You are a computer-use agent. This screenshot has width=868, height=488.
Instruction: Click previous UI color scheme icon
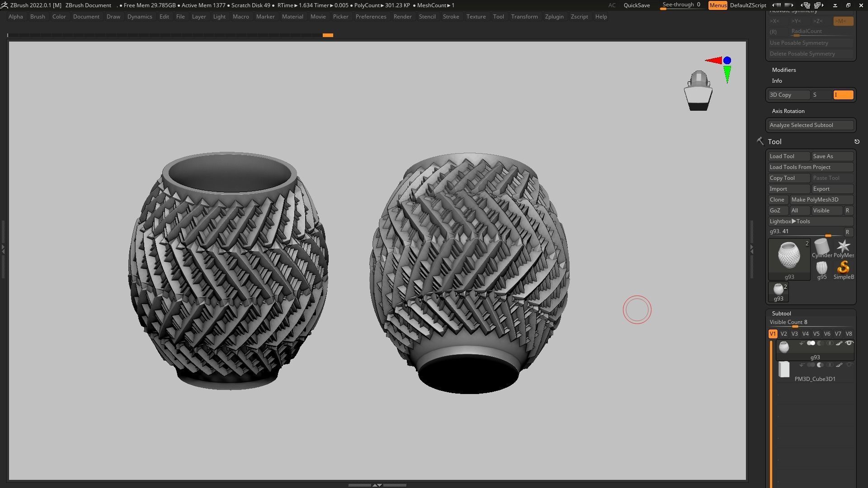tap(777, 5)
